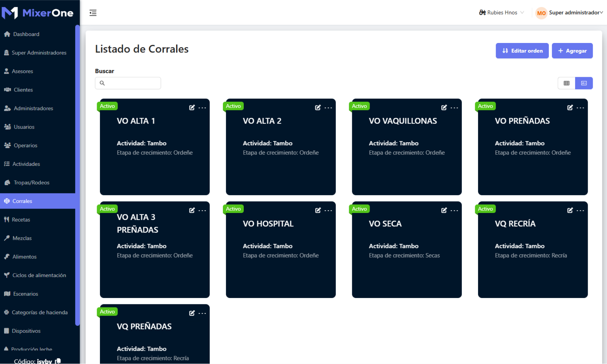
Task: Open more options for VQ PREÑADAS
Action: pyautogui.click(x=202, y=313)
